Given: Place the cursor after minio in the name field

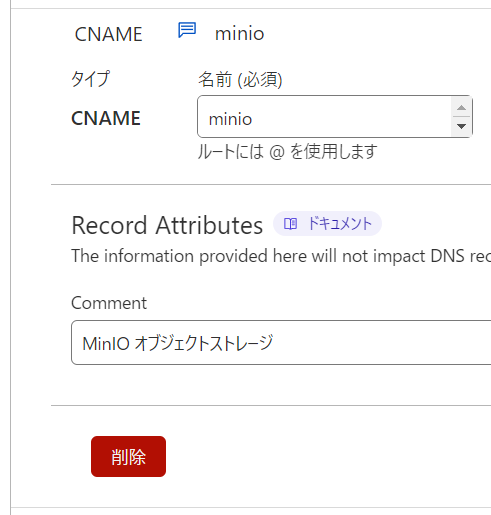Looking at the screenshot, I should point(253,119).
